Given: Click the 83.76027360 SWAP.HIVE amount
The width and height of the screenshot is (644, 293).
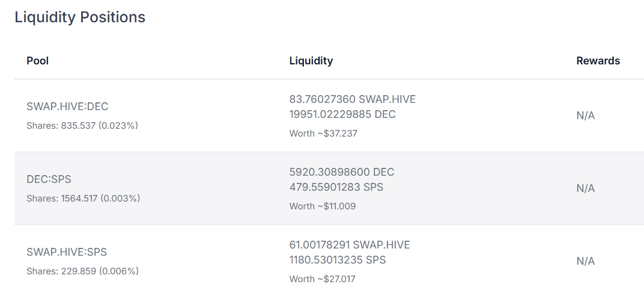Looking at the screenshot, I should [x=353, y=99].
